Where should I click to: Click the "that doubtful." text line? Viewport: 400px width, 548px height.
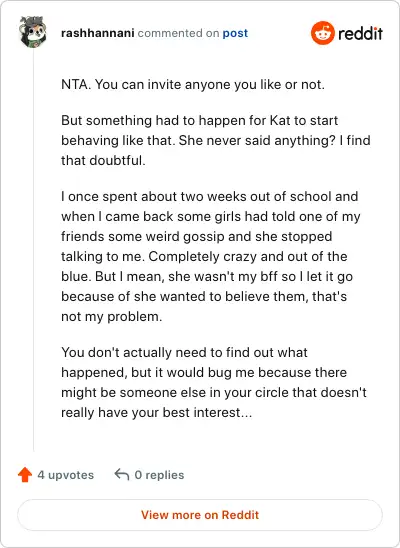point(103,161)
